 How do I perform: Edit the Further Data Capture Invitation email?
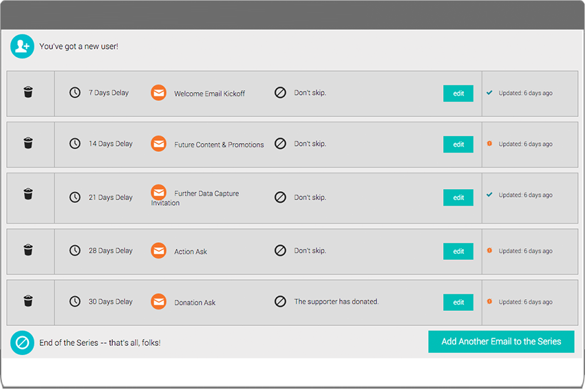tap(458, 197)
